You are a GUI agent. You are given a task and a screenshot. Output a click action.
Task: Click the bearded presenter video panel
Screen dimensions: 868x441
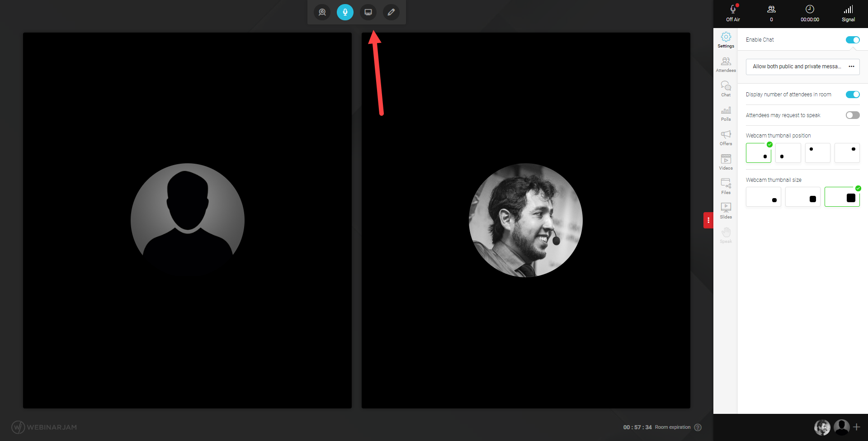coord(526,220)
